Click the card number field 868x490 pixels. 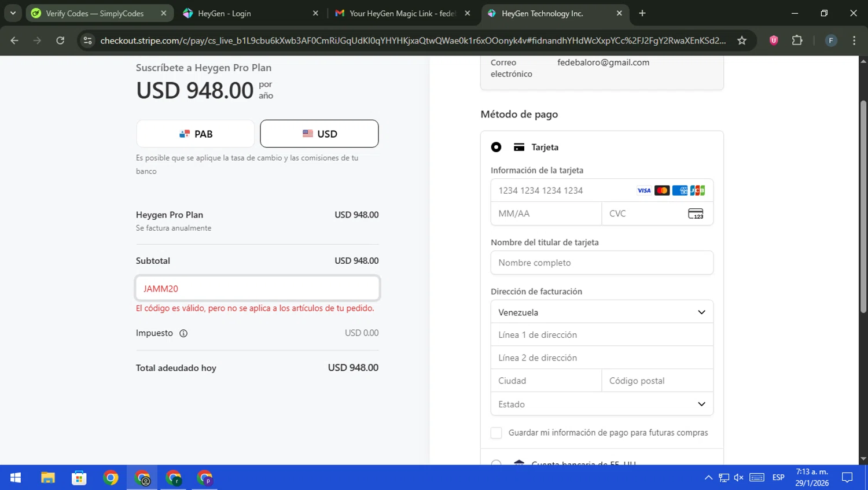[x=602, y=190]
